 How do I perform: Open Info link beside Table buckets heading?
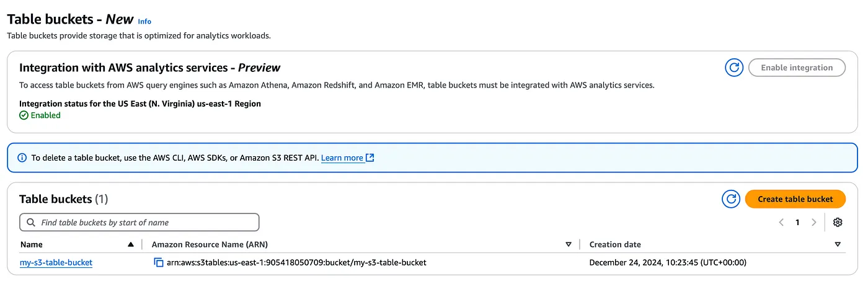coord(144,21)
